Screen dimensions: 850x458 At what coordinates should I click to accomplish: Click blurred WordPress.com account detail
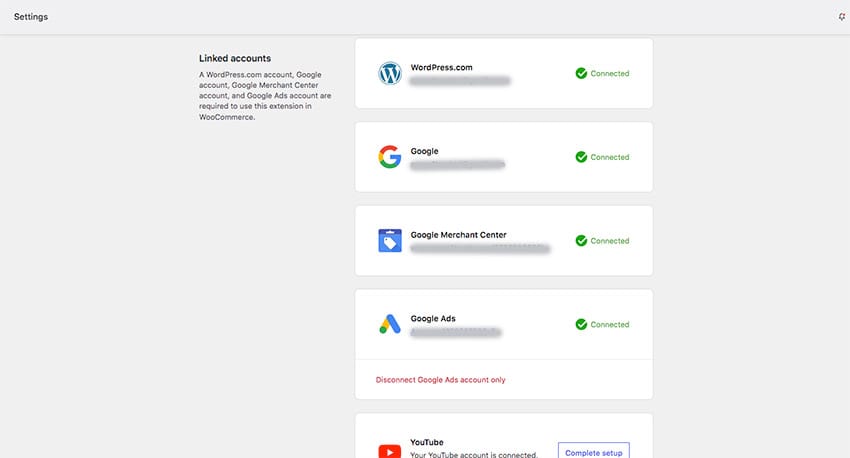coord(460,81)
